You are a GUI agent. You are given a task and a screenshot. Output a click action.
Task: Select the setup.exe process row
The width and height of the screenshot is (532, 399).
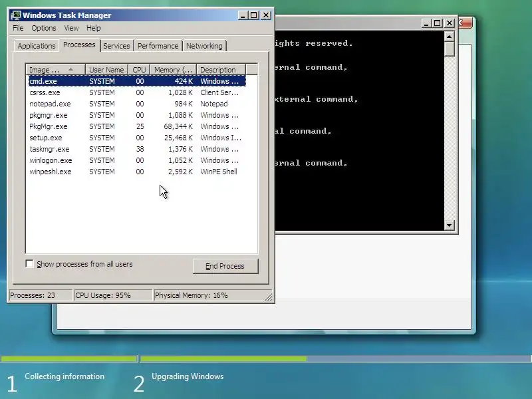pos(137,138)
